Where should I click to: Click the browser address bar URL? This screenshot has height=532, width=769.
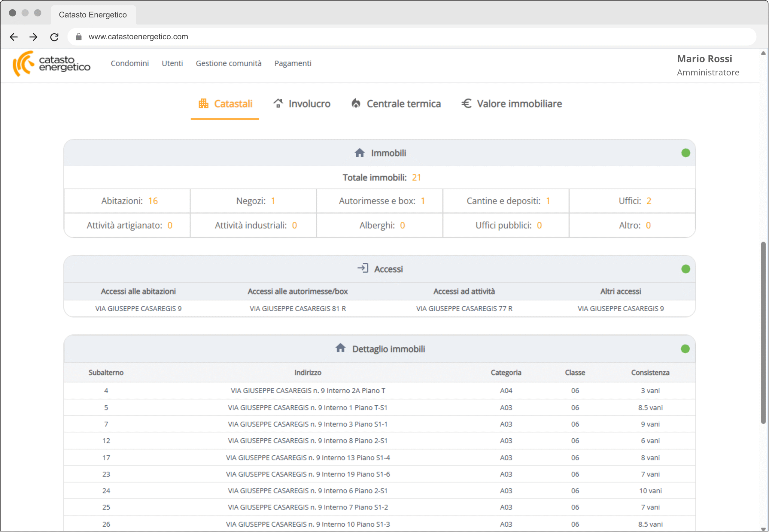click(x=138, y=37)
